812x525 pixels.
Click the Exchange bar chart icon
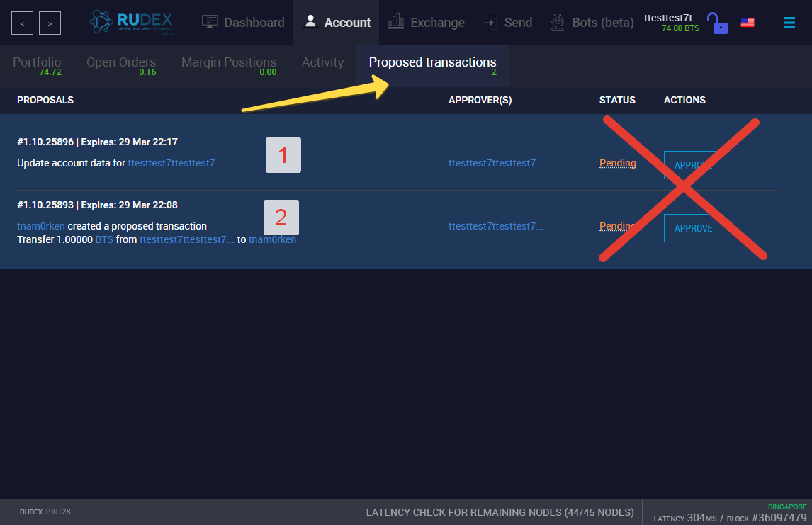[395, 22]
